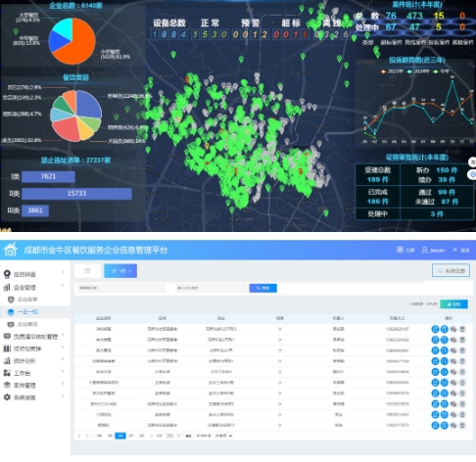
Task: Click the first row's gray chat bubble icon
Action: tap(453, 329)
